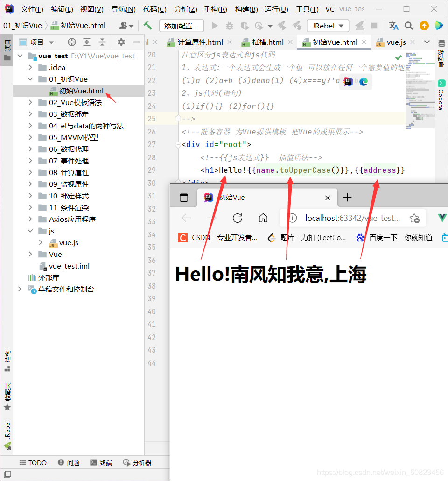Toggle the 收藏夹 star panel
The image size is (448, 481).
coord(7,394)
